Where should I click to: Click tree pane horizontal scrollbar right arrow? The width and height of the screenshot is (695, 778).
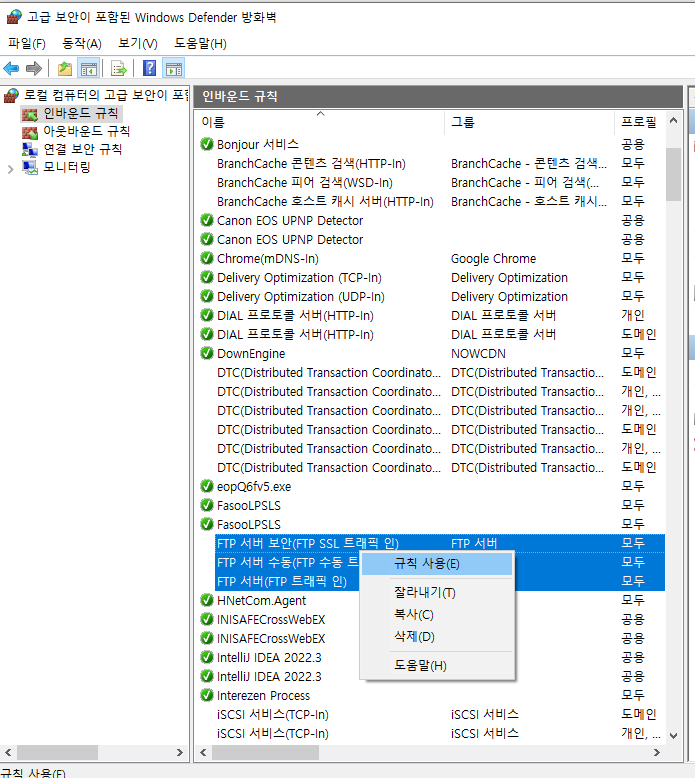(180, 753)
